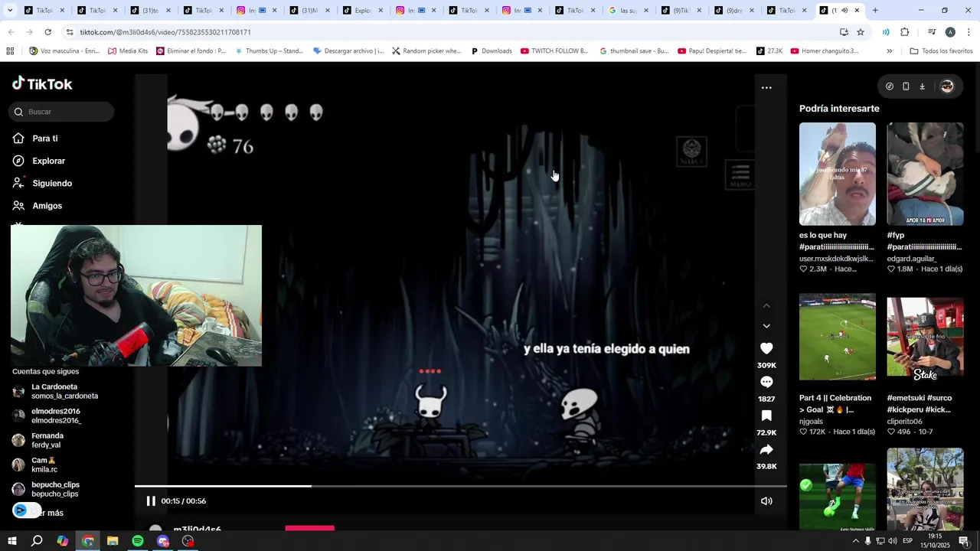Screen dimensions: 980x551
Task: Open suggested video 'es lo que hay'
Action: (x=838, y=174)
